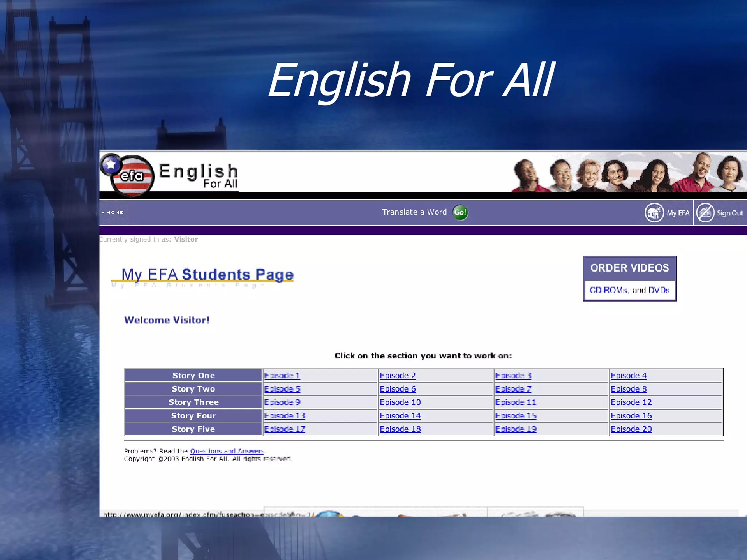The width and height of the screenshot is (747, 560).
Task: Select Episode 12 in Story Three
Action: coord(631,402)
